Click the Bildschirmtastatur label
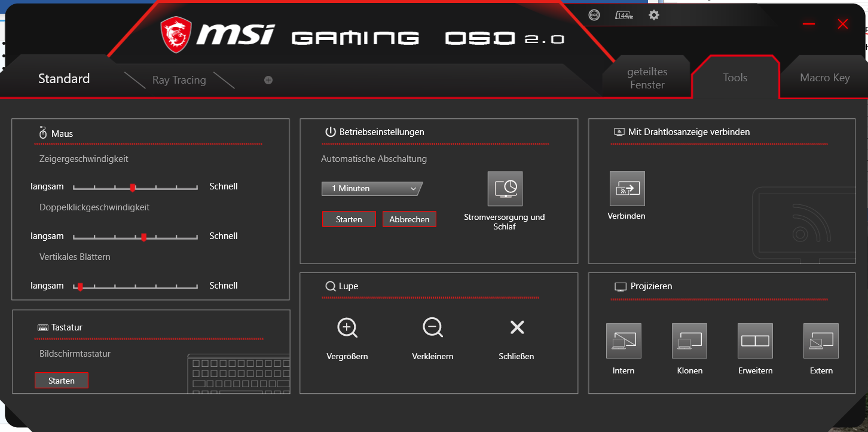Screen dimensions: 868x432 click(x=75, y=354)
